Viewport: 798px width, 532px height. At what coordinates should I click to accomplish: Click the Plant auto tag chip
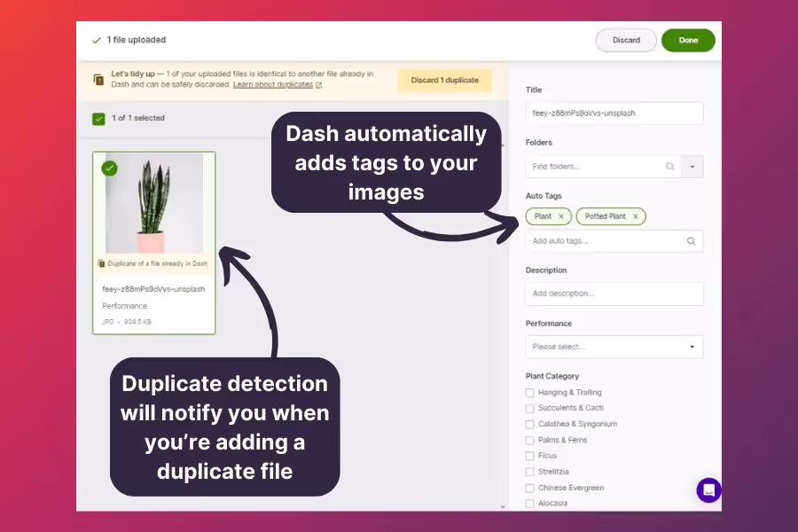tap(549, 216)
